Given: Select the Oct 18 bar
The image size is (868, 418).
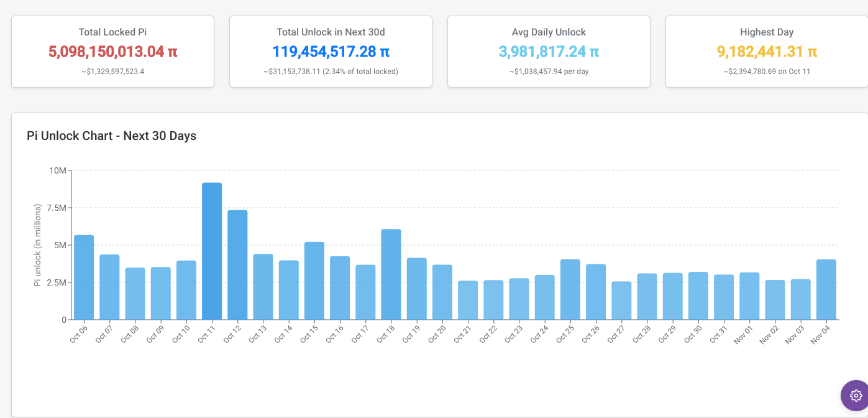Looking at the screenshot, I should (391, 274).
